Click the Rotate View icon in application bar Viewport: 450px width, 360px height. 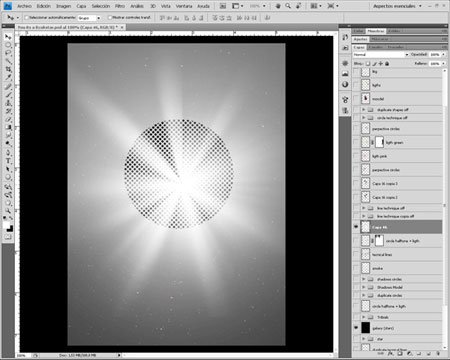tap(298, 6)
